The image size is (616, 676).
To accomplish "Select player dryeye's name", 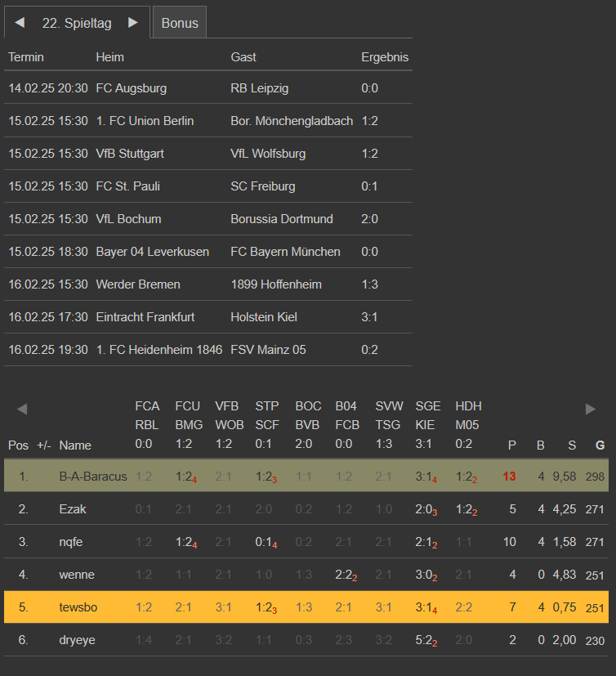I will click(77, 640).
